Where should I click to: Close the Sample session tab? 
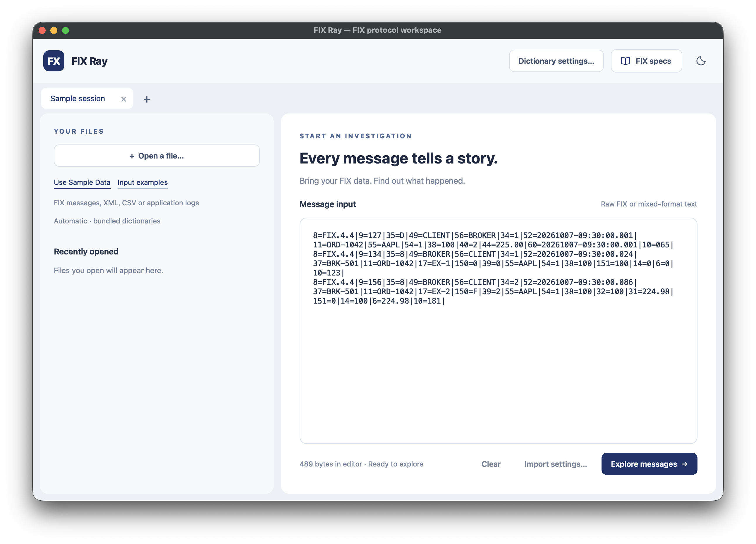tap(123, 99)
